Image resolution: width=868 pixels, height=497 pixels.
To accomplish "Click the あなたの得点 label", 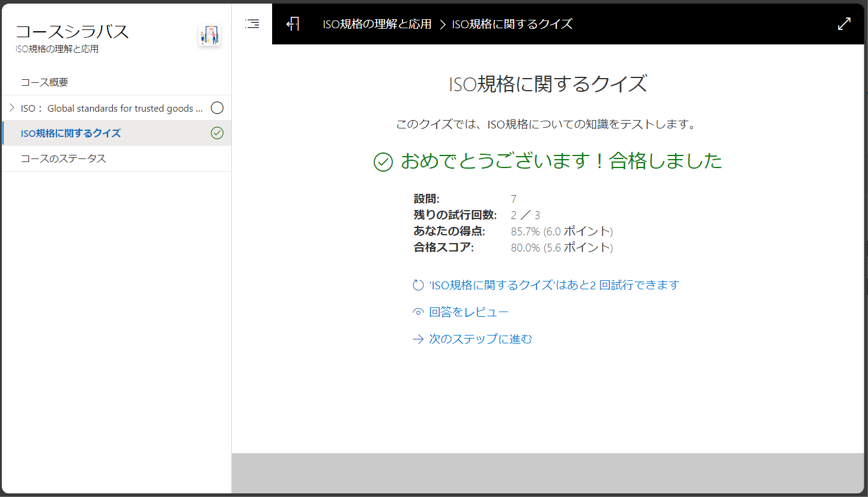I will [x=449, y=232].
